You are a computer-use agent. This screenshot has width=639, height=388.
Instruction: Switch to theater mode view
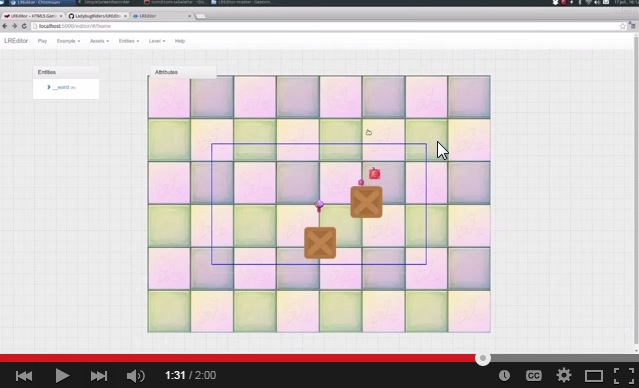(x=593, y=375)
